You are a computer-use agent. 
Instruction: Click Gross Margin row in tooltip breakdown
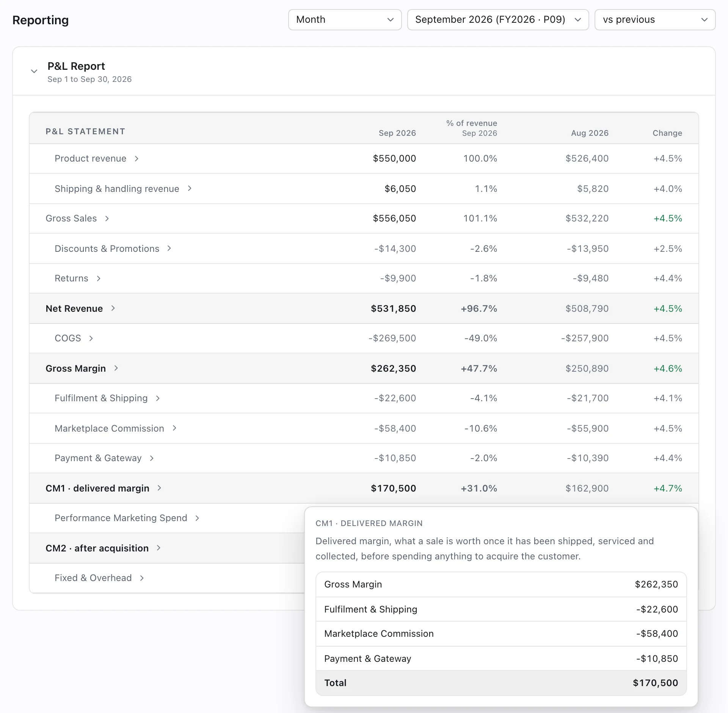coord(501,584)
